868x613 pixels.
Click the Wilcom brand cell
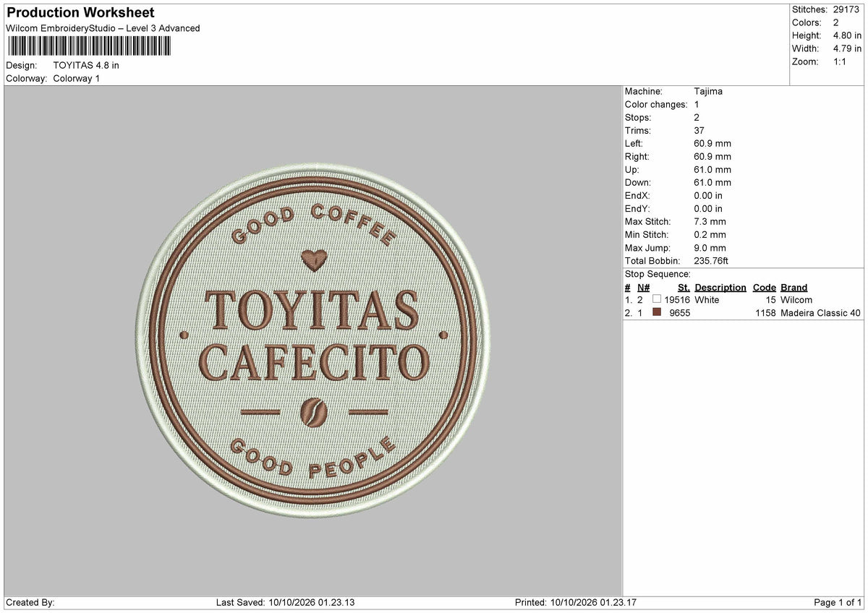point(796,300)
